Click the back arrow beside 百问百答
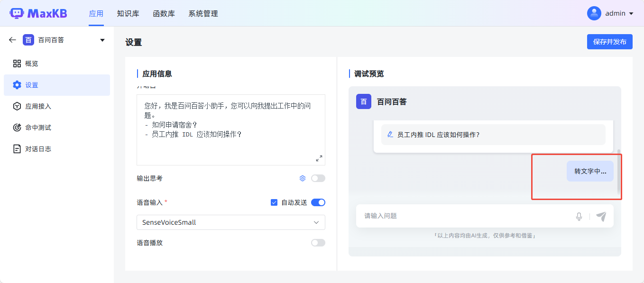This screenshot has width=644, height=283. (x=12, y=40)
